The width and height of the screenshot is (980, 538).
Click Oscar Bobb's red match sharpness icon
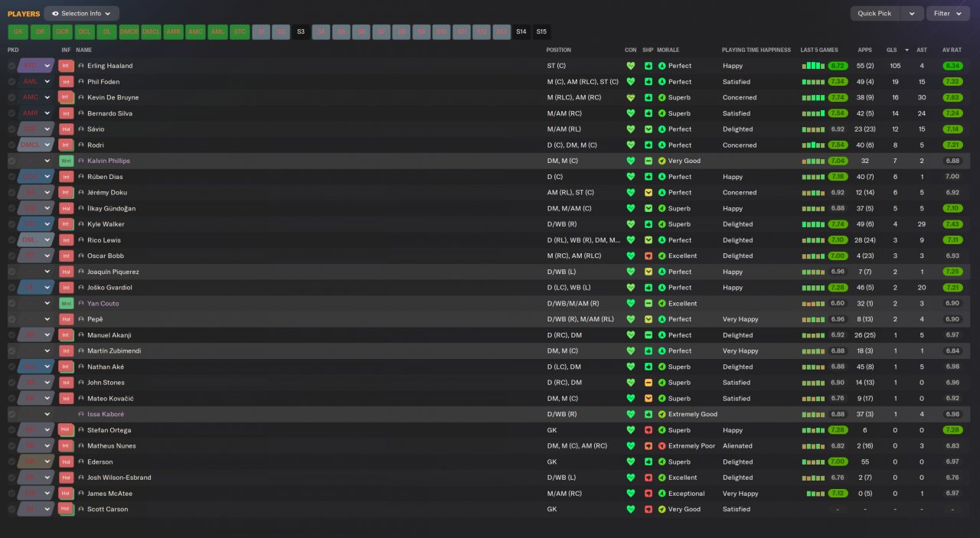[x=648, y=256]
